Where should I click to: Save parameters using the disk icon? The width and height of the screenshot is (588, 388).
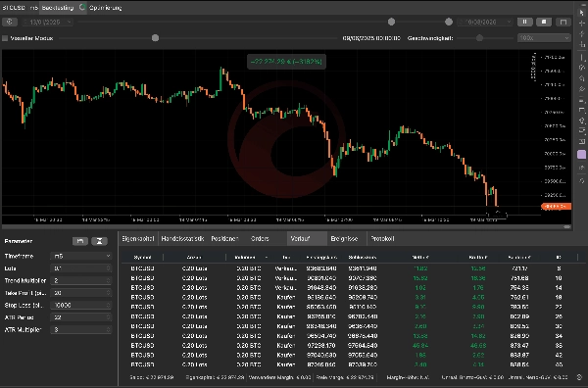tap(80, 241)
